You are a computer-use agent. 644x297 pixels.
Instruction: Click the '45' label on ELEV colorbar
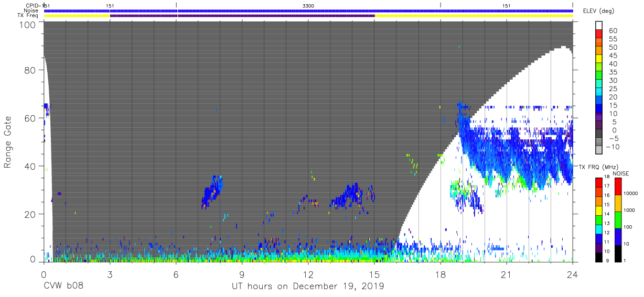(612, 56)
